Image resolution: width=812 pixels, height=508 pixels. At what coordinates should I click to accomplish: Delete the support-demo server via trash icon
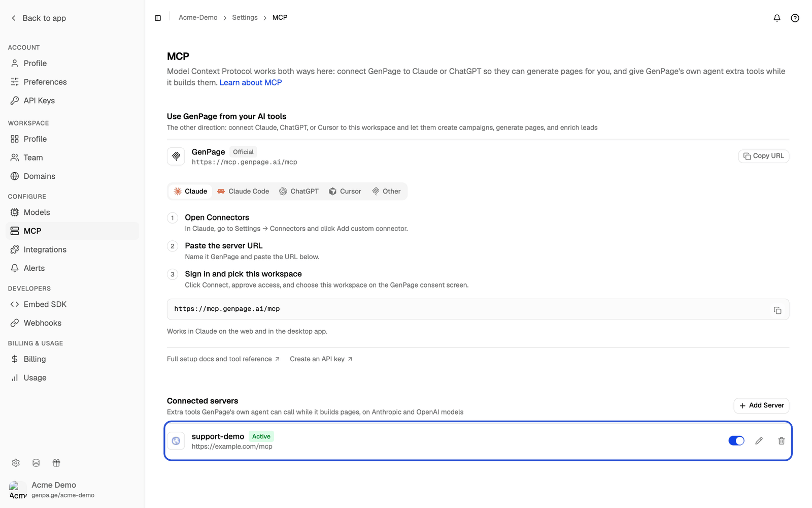point(782,441)
